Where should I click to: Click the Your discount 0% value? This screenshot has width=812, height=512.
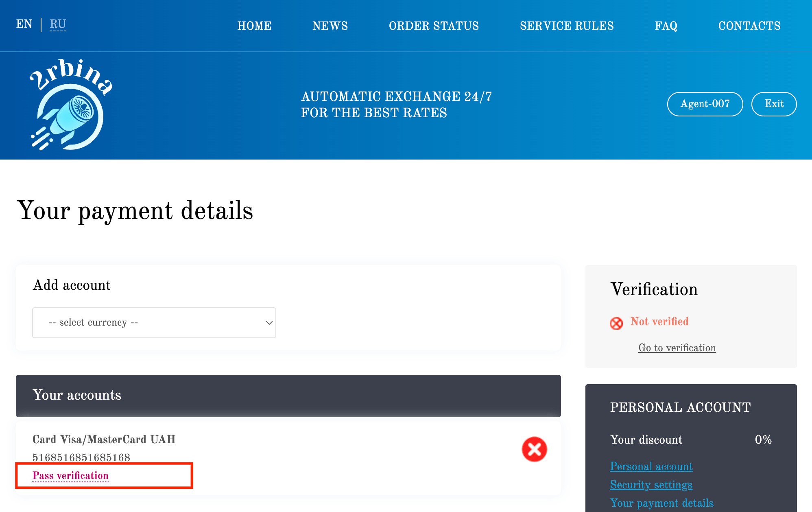763,440
